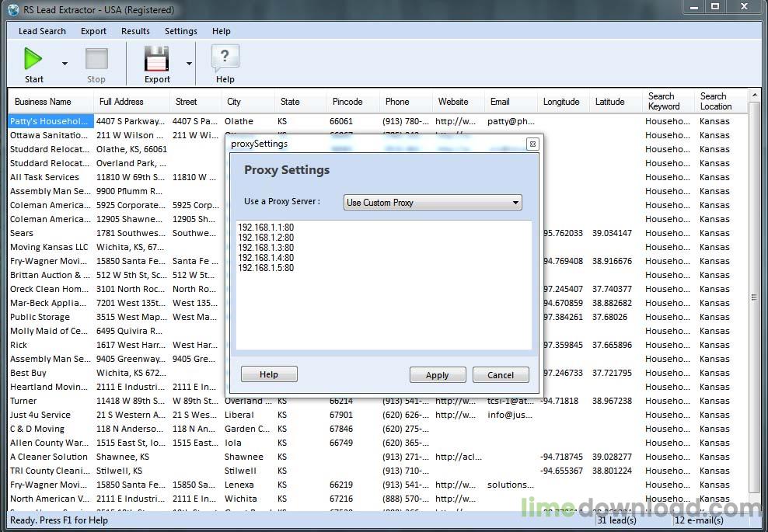The image size is (768, 532).
Task: Click the Help question mark icon
Action: [x=225, y=57]
